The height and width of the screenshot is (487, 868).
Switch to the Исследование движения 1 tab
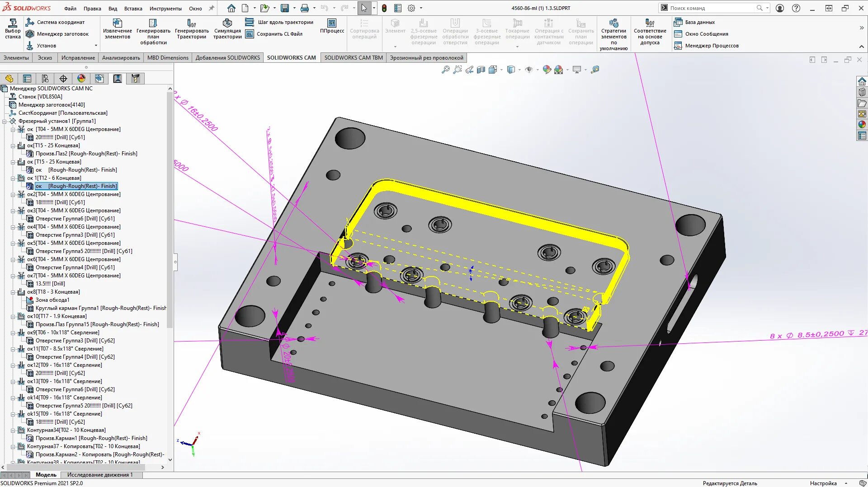coord(100,475)
